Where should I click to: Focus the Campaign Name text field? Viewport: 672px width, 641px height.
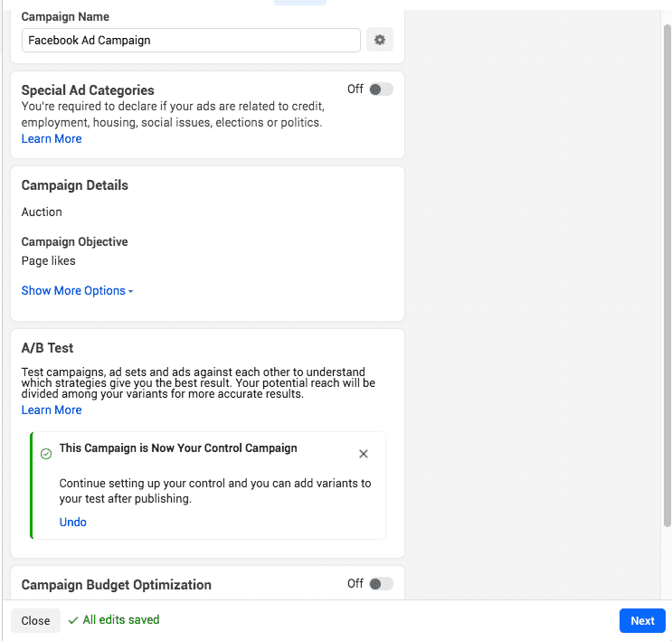[191, 40]
